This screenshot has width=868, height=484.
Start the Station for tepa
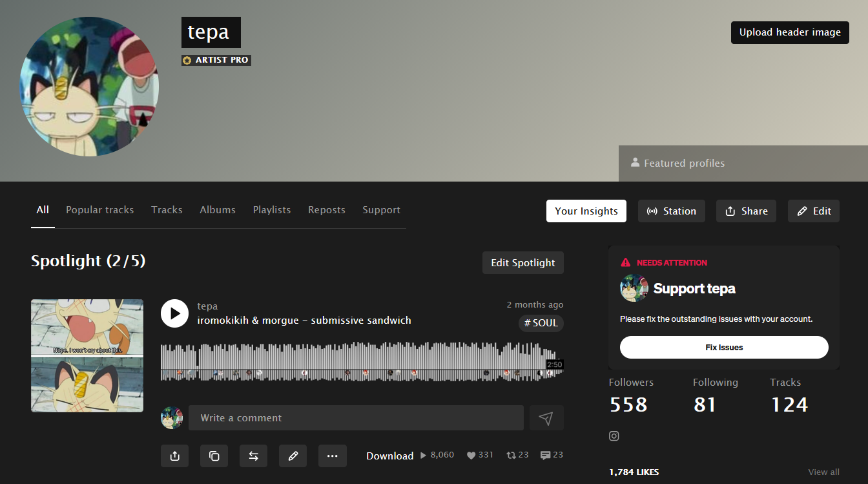tap(672, 211)
